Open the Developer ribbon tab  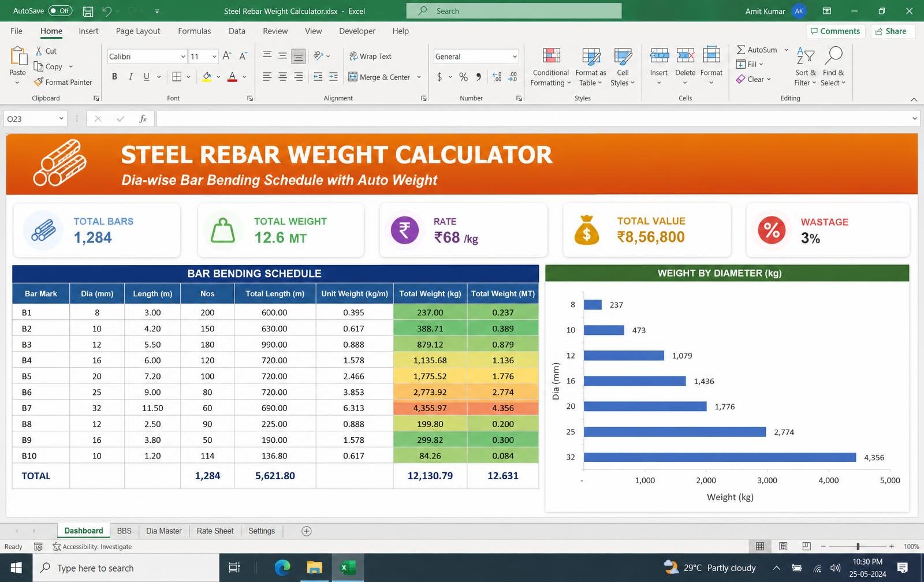pyautogui.click(x=357, y=31)
